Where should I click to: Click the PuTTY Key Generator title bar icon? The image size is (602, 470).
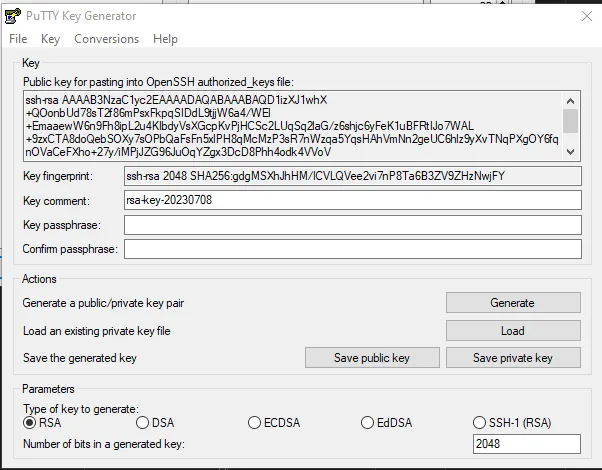click(x=13, y=16)
